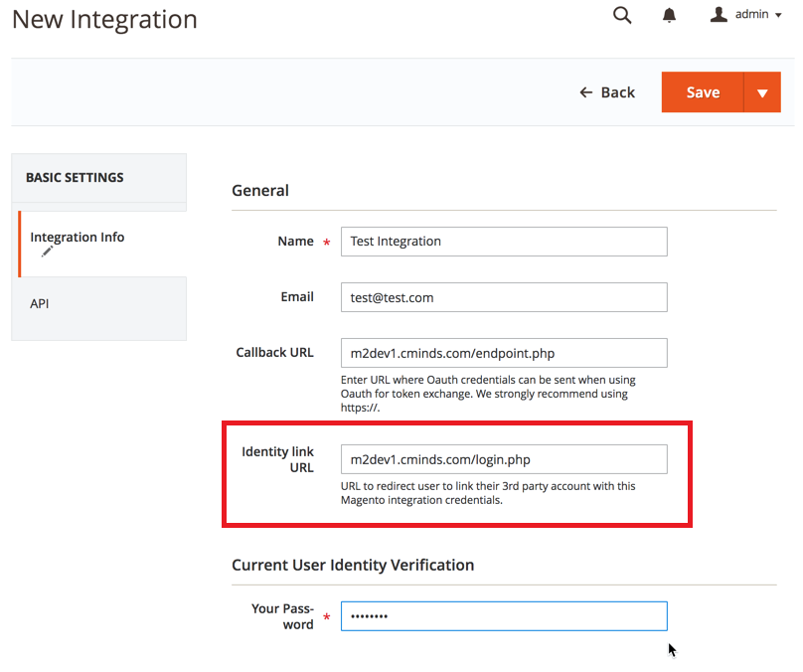Image resolution: width=803 pixels, height=672 pixels.
Task: Click the Callback URL field label
Action: point(274,353)
